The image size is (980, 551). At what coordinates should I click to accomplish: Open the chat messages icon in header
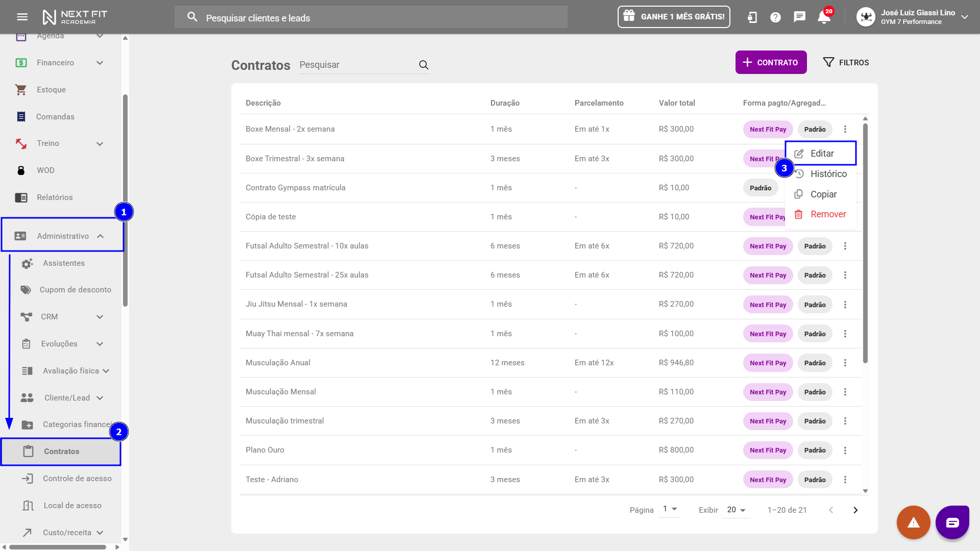[x=799, y=17]
